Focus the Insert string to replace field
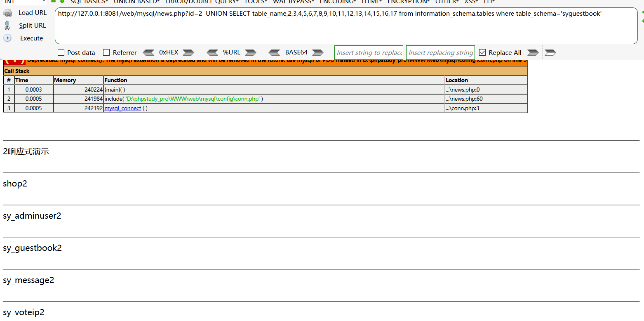The width and height of the screenshot is (644, 321). (x=369, y=52)
